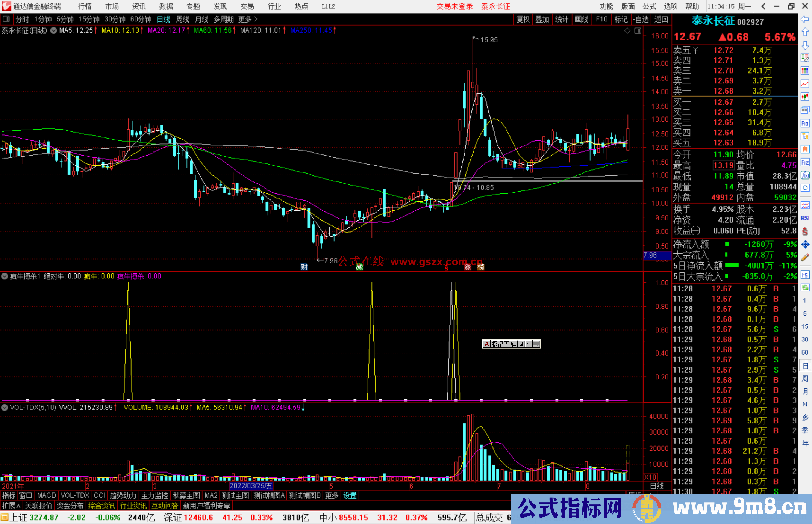
Task: Toggle the VOL-TDX indicator dropdown circle
Action: click(x=5, y=407)
